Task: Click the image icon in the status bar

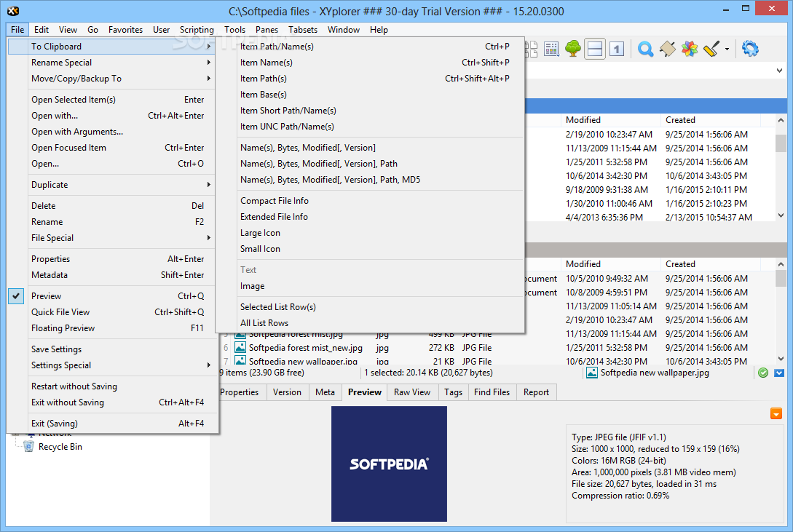Action: (x=592, y=373)
